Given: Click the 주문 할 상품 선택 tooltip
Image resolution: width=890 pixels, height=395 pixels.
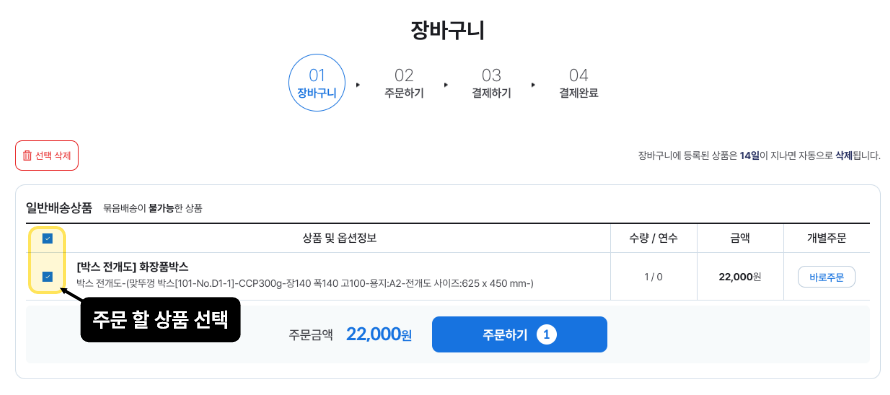Looking at the screenshot, I should point(161,320).
